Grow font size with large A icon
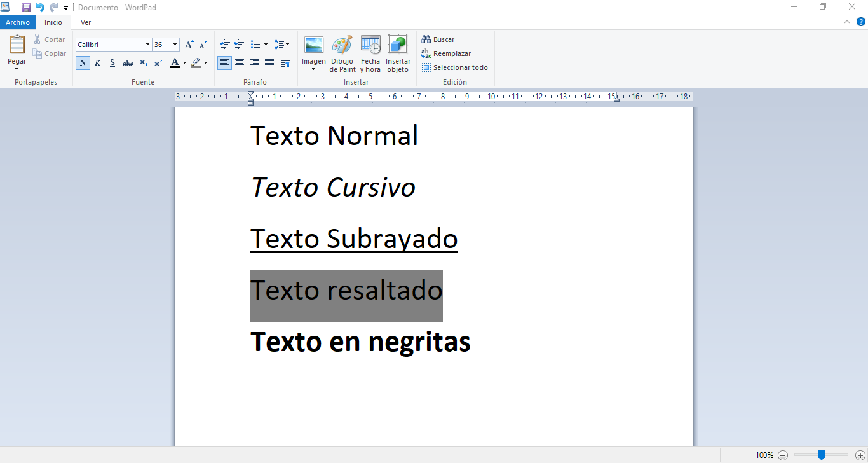 (x=189, y=45)
